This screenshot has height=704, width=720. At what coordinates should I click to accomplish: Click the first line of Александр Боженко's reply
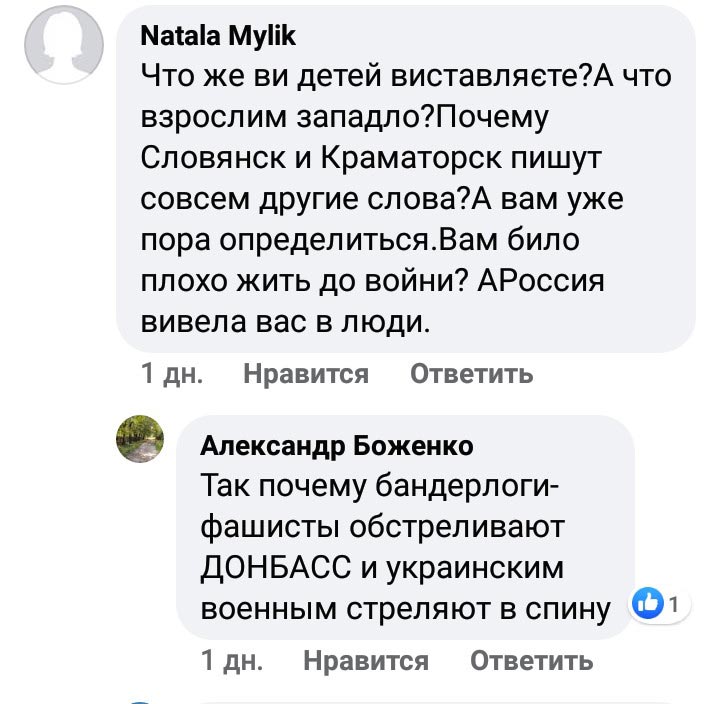[381, 485]
